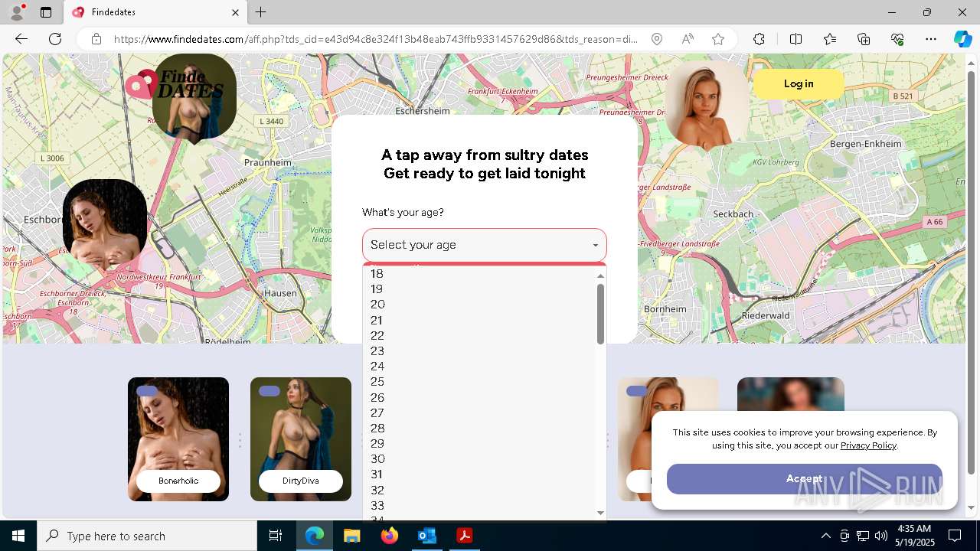Click the Log in button
980x551 pixels.
(799, 84)
